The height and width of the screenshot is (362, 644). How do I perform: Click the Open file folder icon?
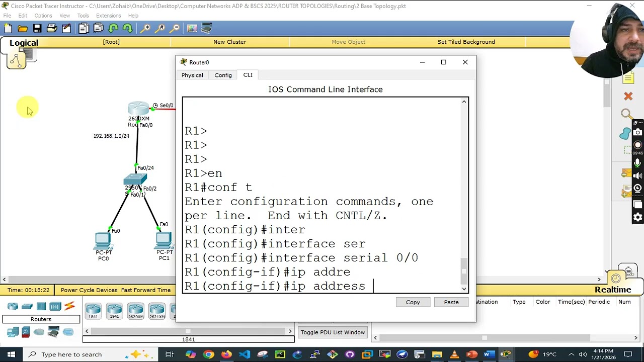tap(23, 29)
